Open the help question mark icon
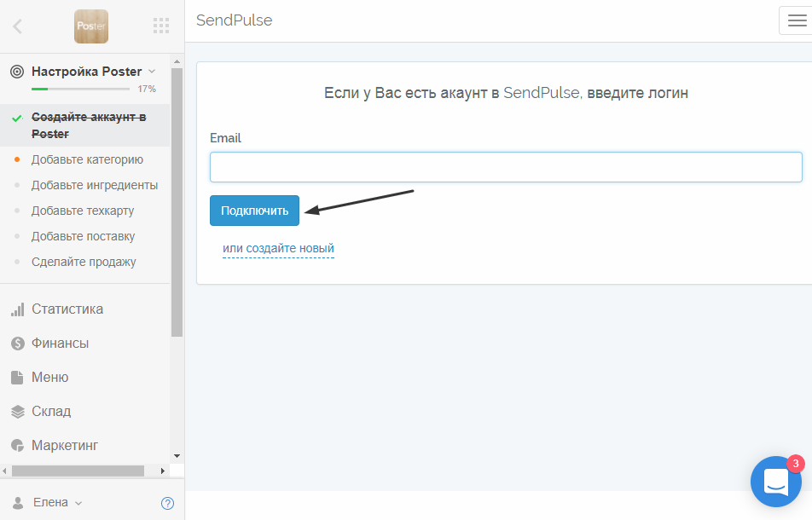The height and width of the screenshot is (520, 812). pyautogui.click(x=167, y=503)
